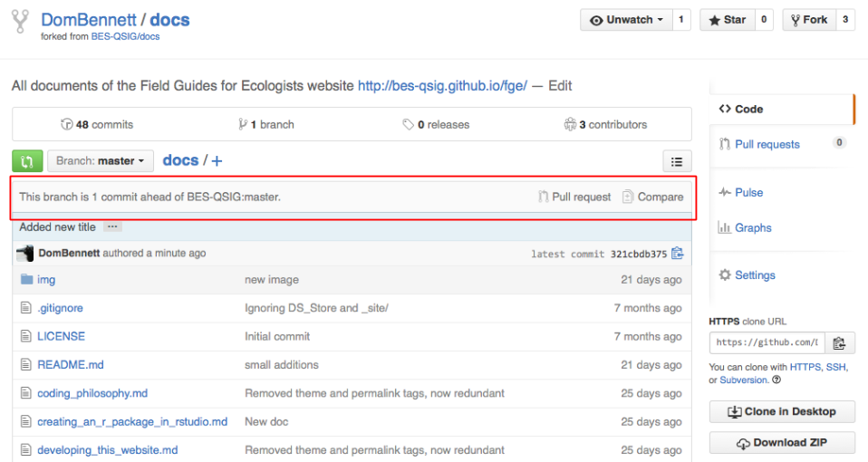Viewport: 868px width, 462px height.
Task: Click the docs breadcrumb root path
Action: (x=180, y=160)
